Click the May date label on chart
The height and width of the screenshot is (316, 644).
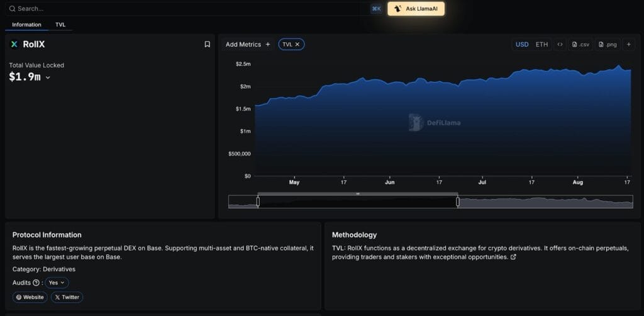294,182
